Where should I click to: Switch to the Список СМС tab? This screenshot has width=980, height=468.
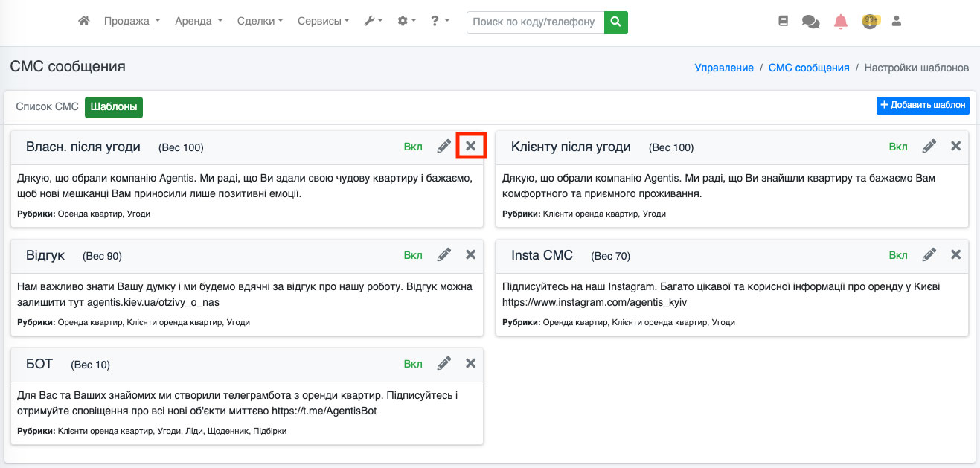click(x=47, y=106)
